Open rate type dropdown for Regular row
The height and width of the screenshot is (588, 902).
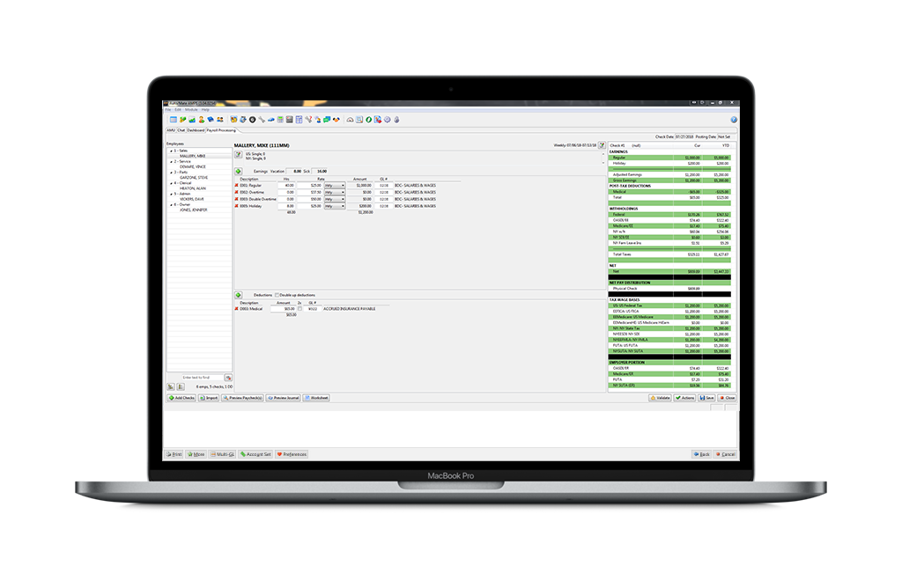[335, 186]
